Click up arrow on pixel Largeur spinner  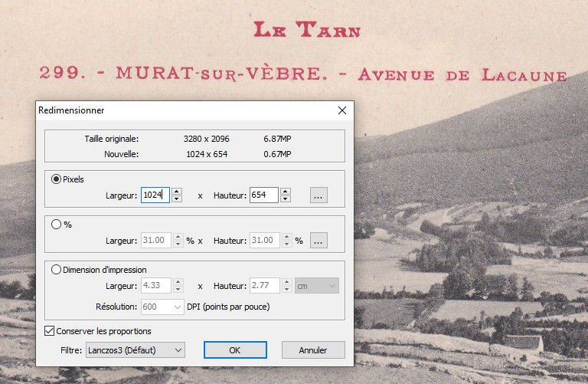177,192
